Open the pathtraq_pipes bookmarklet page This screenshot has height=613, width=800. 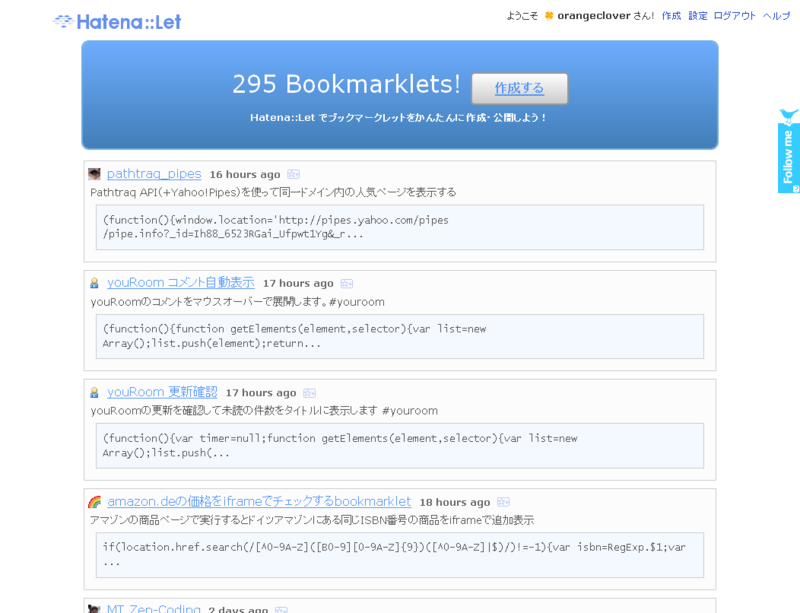(154, 173)
